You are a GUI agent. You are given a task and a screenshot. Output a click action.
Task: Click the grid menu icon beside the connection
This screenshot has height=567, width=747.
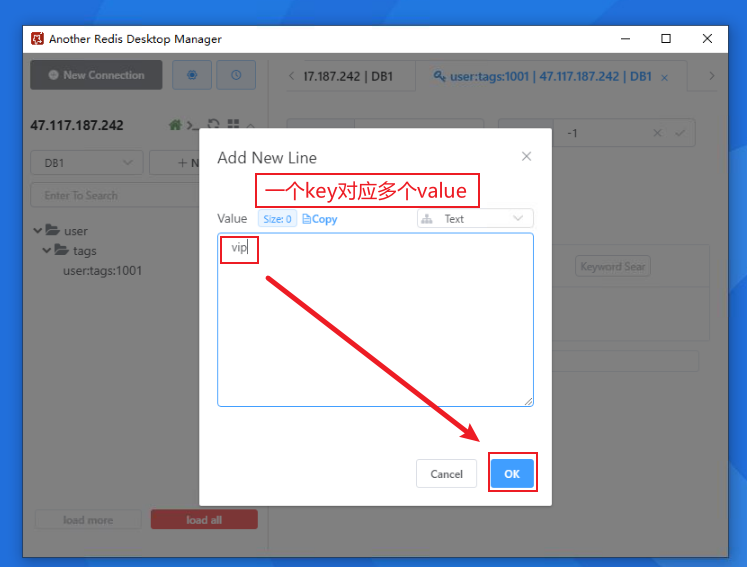[233, 124]
